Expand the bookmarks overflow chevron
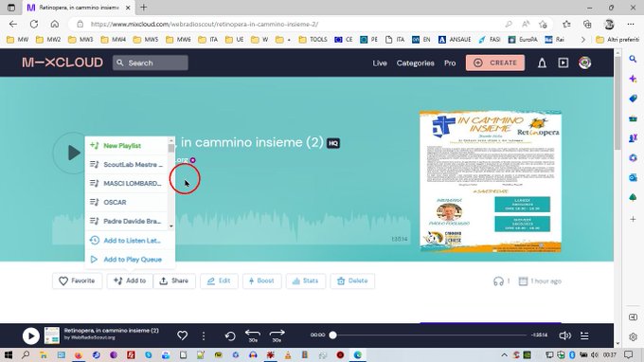The width and height of the screenshot is (644, 362). coord(582,40)
